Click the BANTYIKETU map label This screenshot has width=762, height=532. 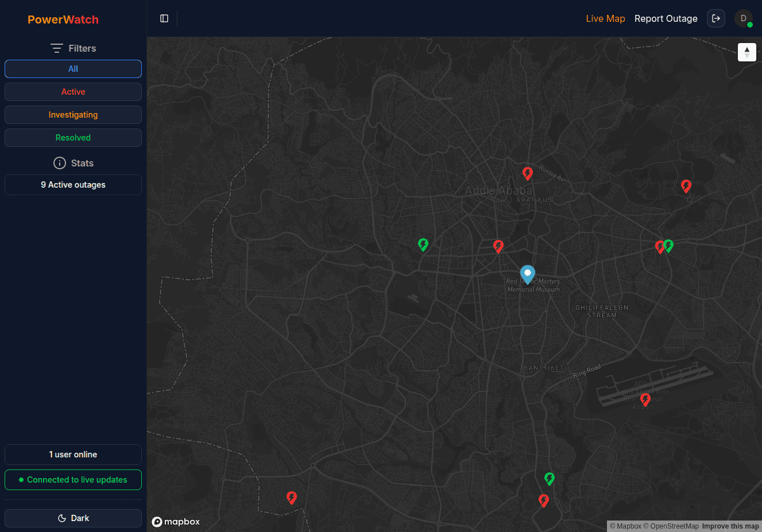[546, 368]
